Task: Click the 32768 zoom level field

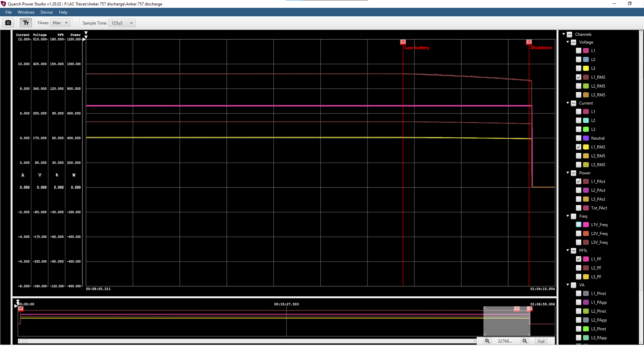Action: [506, 341]
